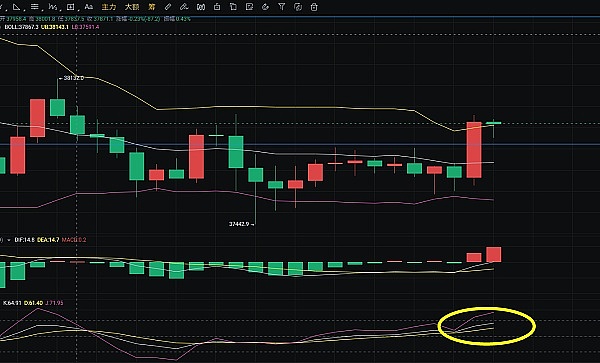Open the measure rectangle tool
Image resolution: width=600 pixels, height=363 pixels.
(x=71, y=7)
